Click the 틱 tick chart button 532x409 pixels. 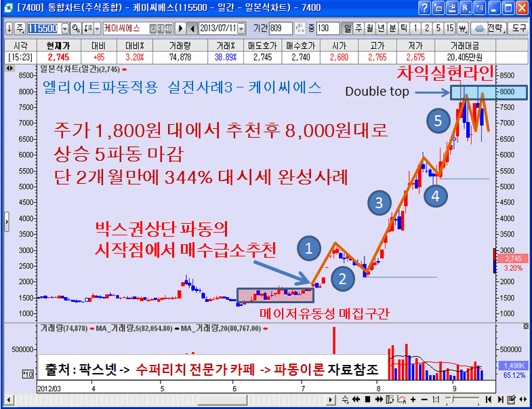click(403, 28)
